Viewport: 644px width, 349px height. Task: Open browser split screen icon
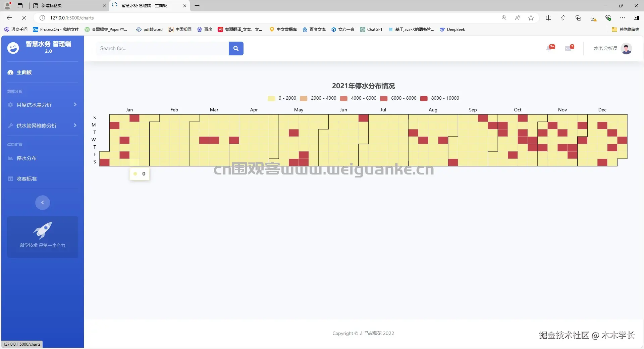click(x=549, y=18)
